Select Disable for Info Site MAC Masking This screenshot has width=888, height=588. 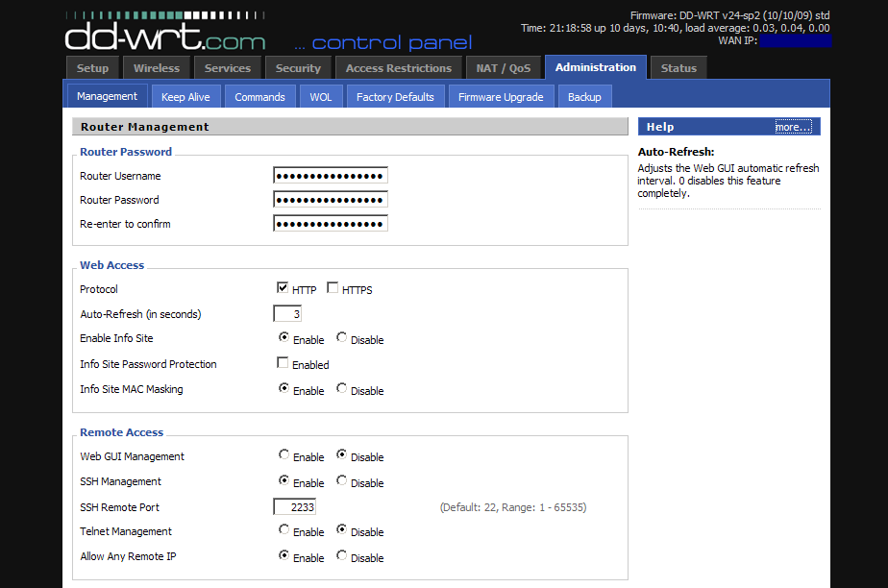click(341, 388)
